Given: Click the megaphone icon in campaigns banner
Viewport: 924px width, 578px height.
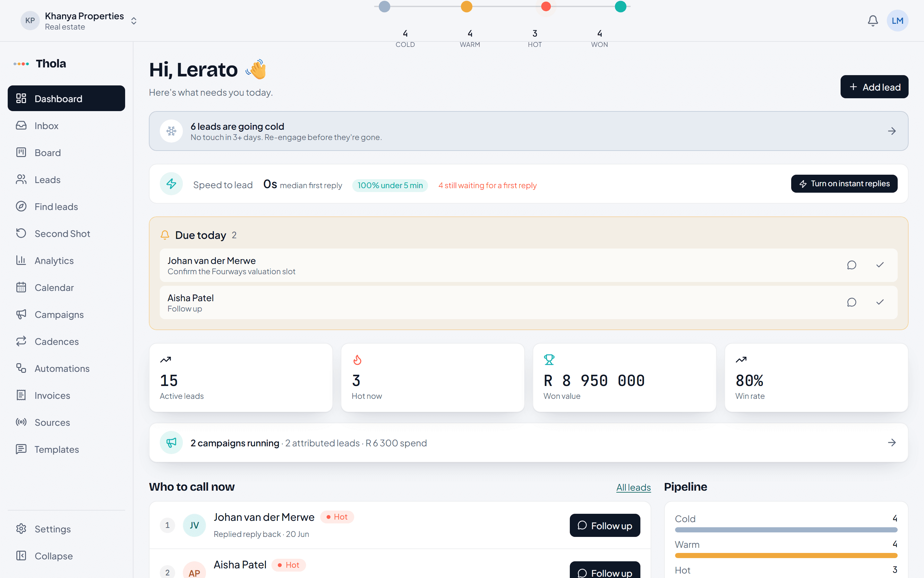Looking at the screenshot, I should click(171, 443).
